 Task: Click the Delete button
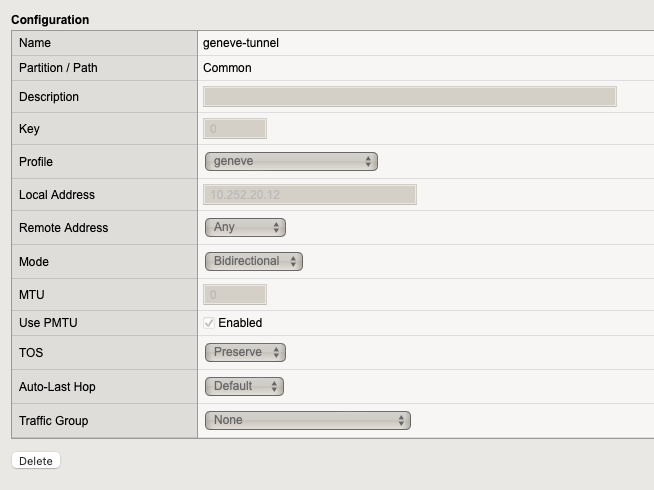pos(35,461)
